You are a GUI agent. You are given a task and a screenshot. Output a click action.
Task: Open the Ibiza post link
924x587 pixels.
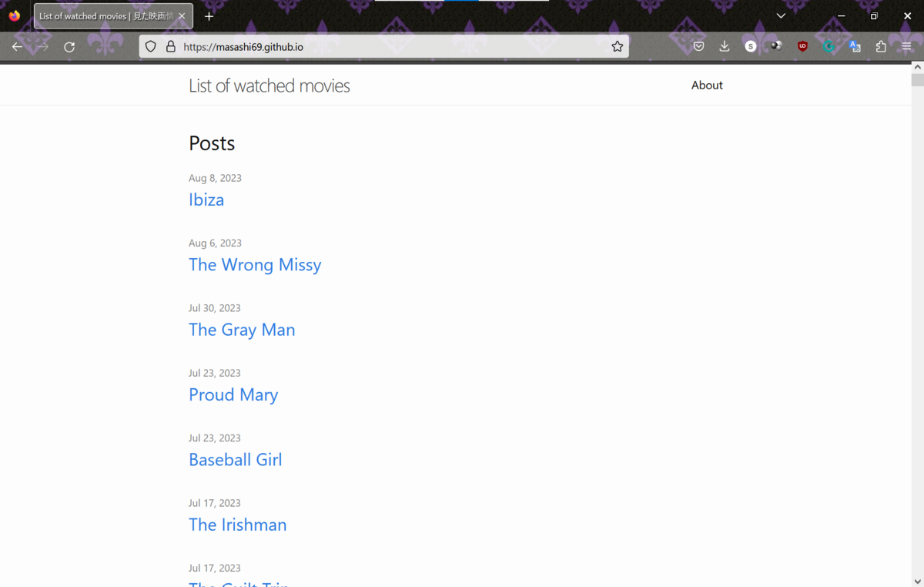coord(206,199)
